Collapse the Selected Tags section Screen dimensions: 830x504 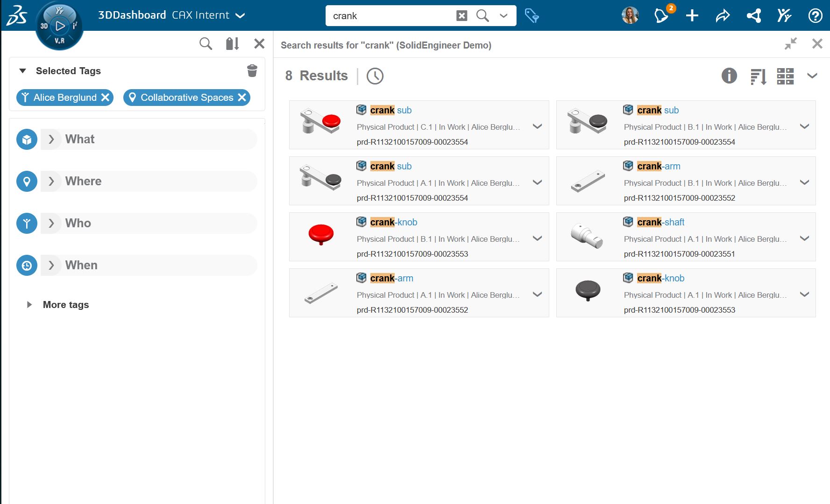pyautogui.click(x=22, y=71)
